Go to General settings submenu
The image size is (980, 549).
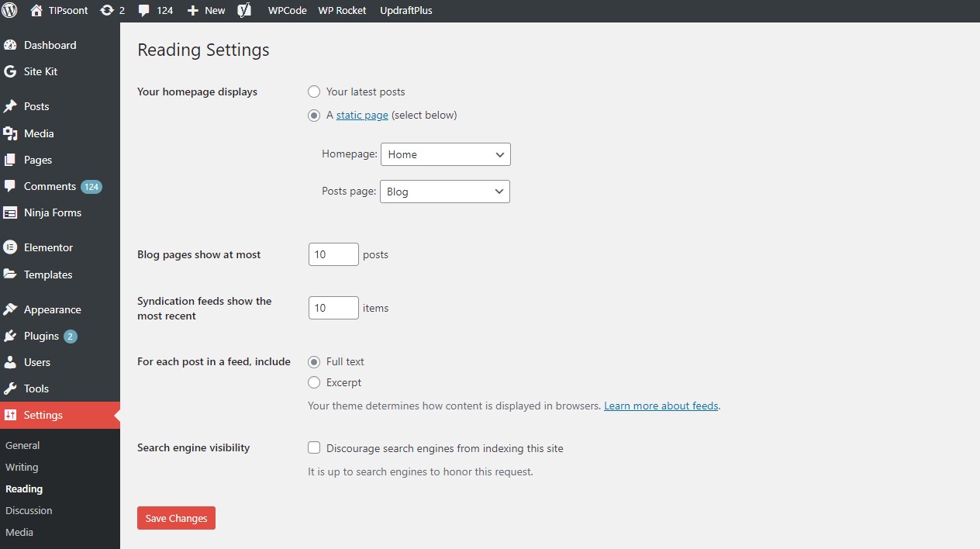[22, 445]
